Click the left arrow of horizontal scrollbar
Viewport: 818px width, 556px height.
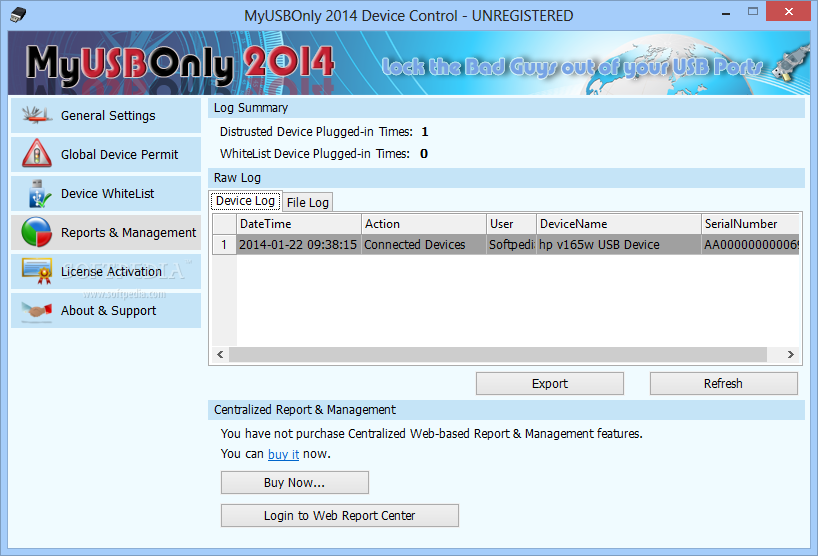click(x=220, y=355)
